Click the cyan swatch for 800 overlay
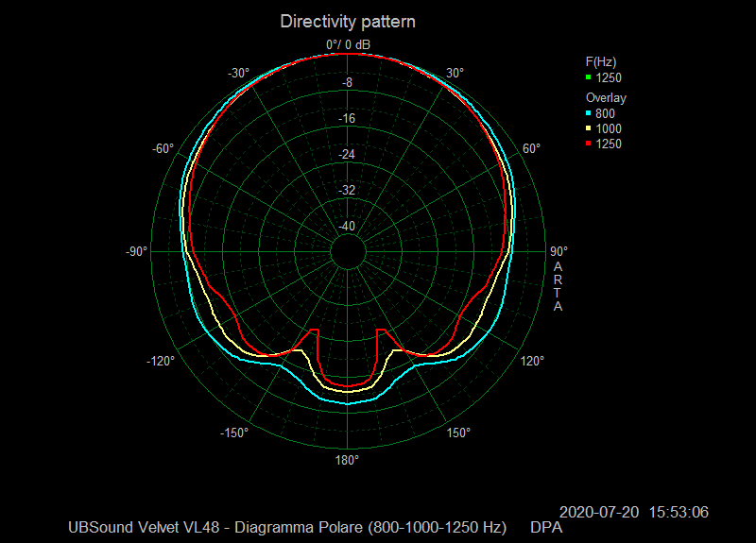The width and height of the screenshot is (756, 543). click(x=588, y=113)
